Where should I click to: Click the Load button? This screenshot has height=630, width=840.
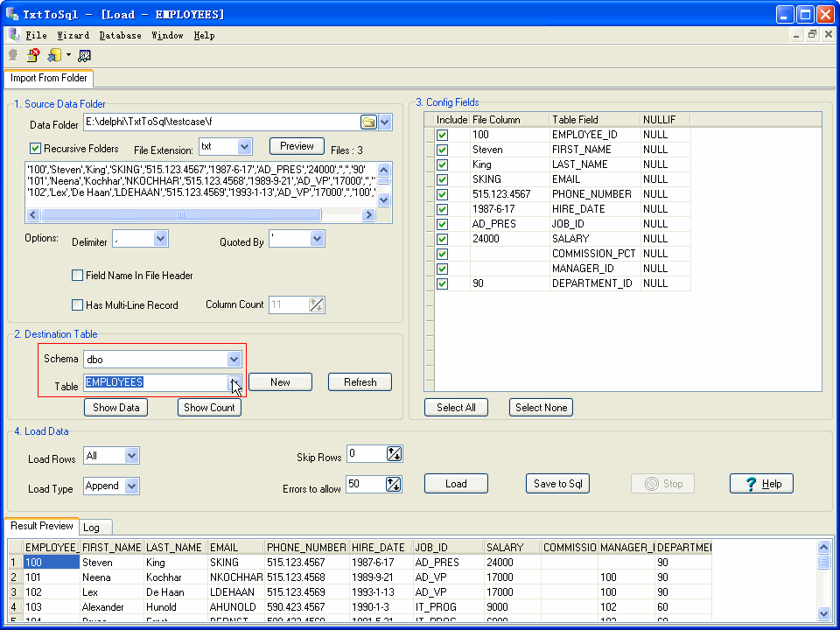(x=456, y=484)
